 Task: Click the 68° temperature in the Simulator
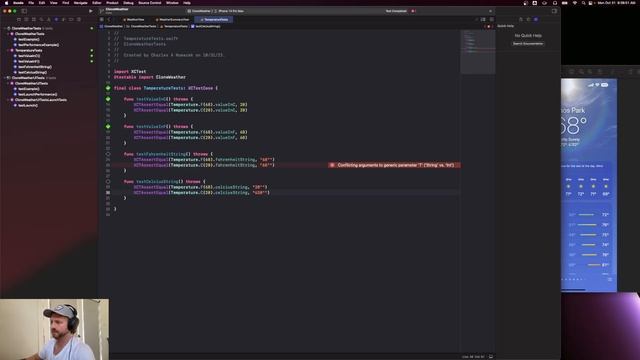573,125
